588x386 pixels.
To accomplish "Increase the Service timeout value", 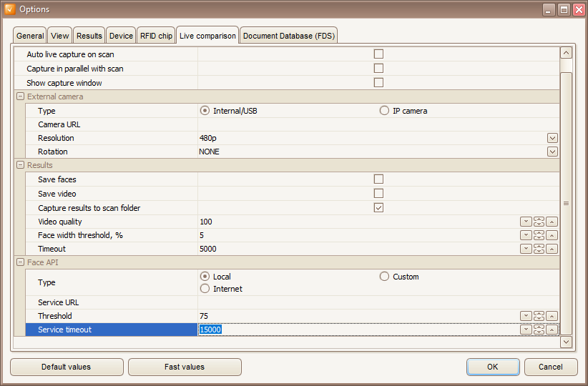I will (x=552, y=330).
